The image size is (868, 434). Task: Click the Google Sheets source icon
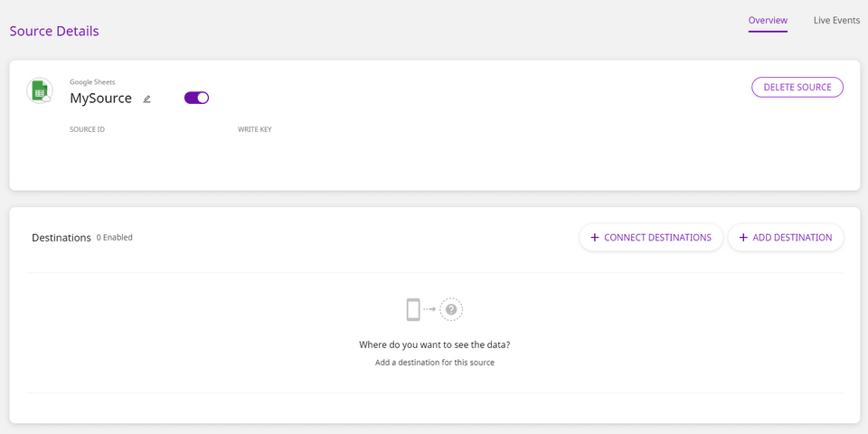pos(40,90)
